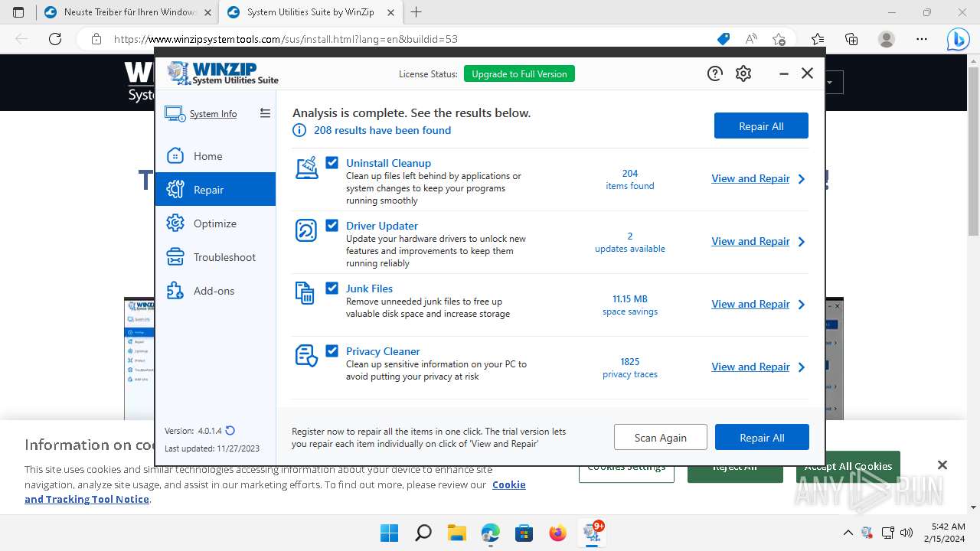Select Optimize in the sidebar

215,223
